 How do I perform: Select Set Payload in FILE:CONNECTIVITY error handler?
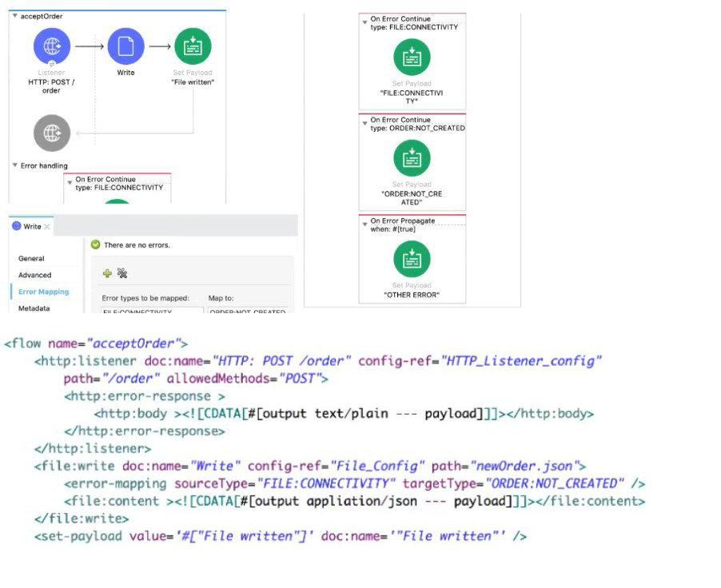tap(412, 57)
